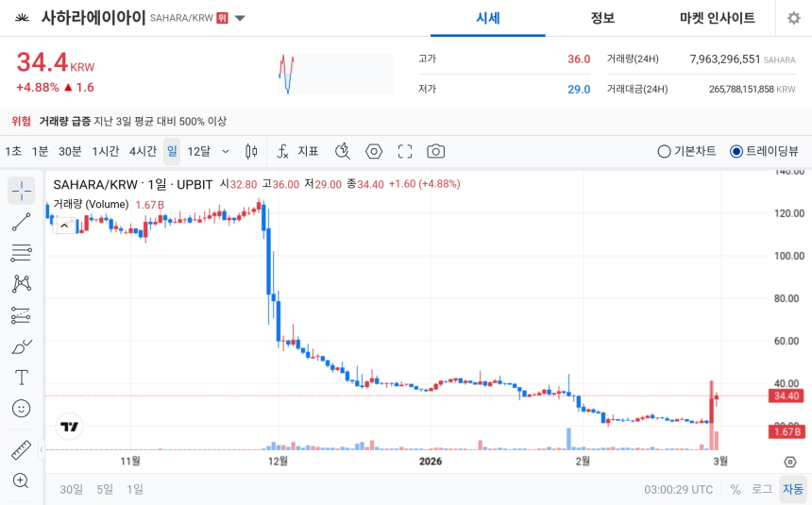The image size is (812, 505).
Task: Select the brush drawing tool
Action: [x=21, y=346]
